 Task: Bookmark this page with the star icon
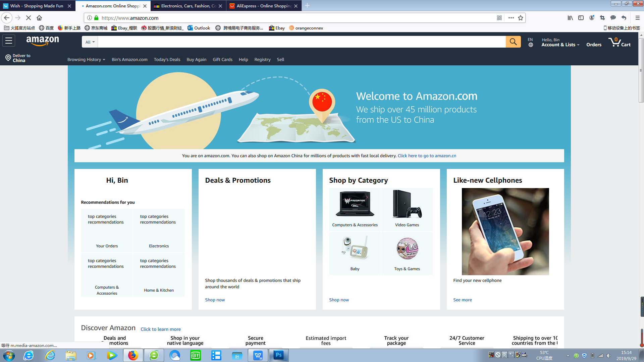[520, 18]
